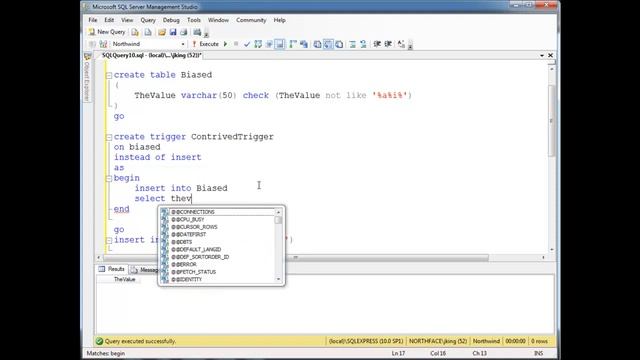Select @@DEFAULT_LANGID in the autocomplete list
640x360 pixels.
click(x=217, y=249)
